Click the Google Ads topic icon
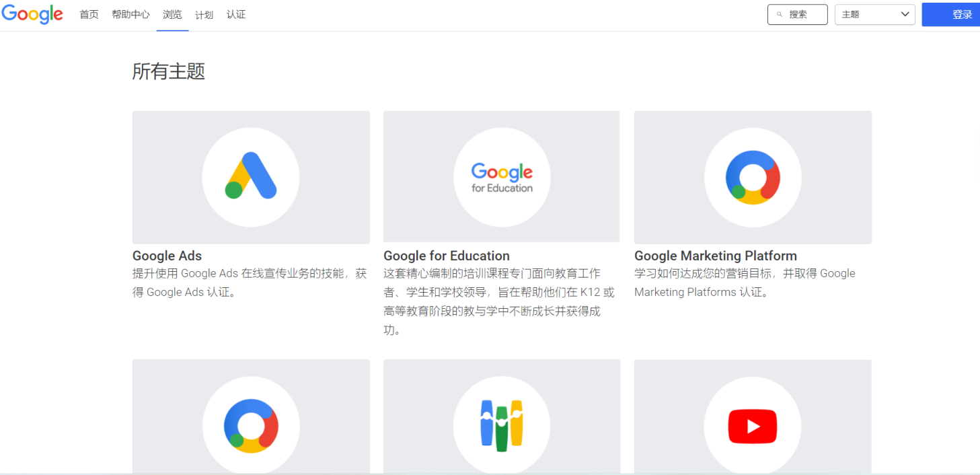980x475 pixels. [250, 176]
